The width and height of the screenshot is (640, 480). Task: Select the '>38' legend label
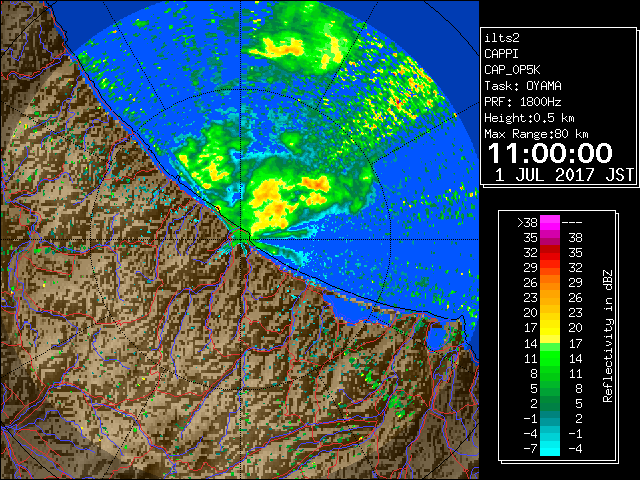tap(527, 223)
